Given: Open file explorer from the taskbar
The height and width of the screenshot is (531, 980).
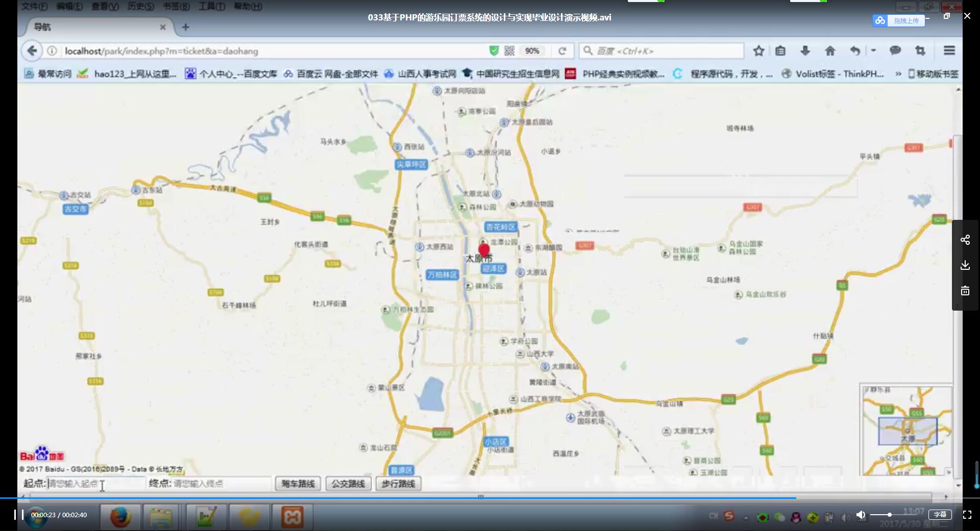Looking at the screenshot, I should pyautogui.click(x=161, y=517).
